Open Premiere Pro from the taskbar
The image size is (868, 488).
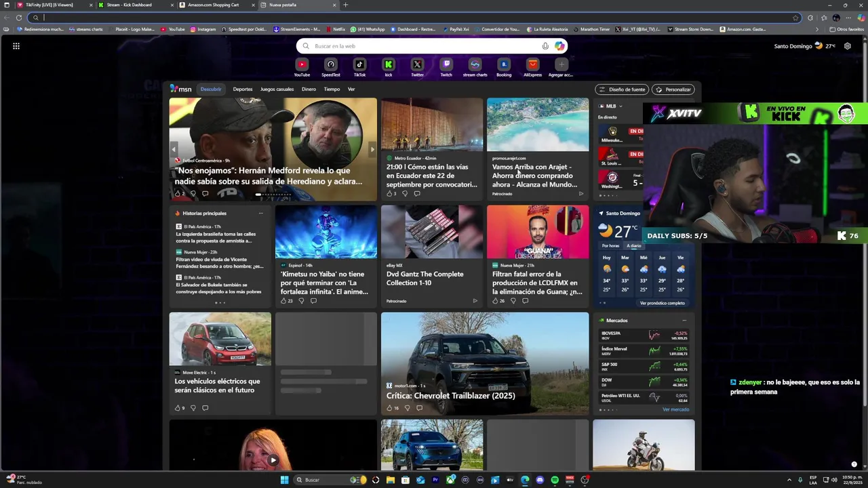tap(435, 480)
